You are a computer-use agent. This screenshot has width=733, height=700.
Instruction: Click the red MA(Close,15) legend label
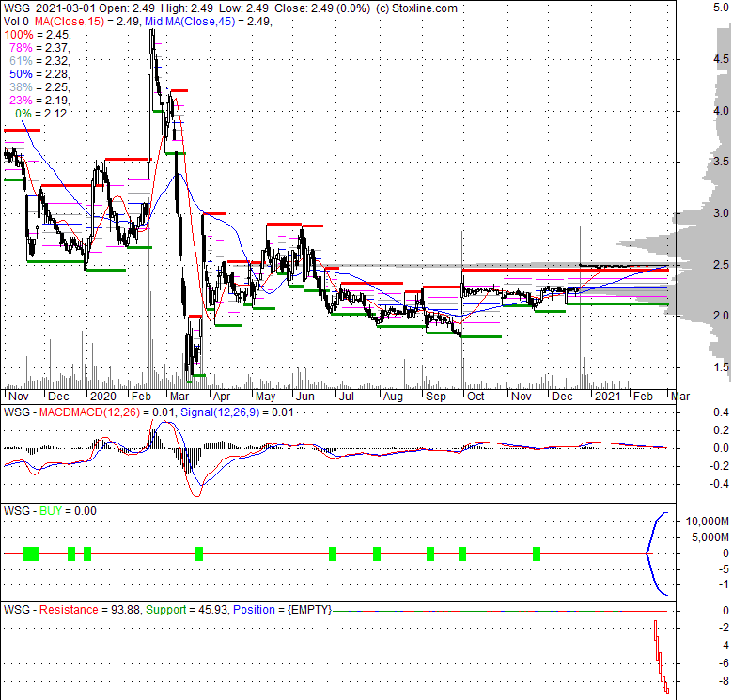tap(70, 22)
